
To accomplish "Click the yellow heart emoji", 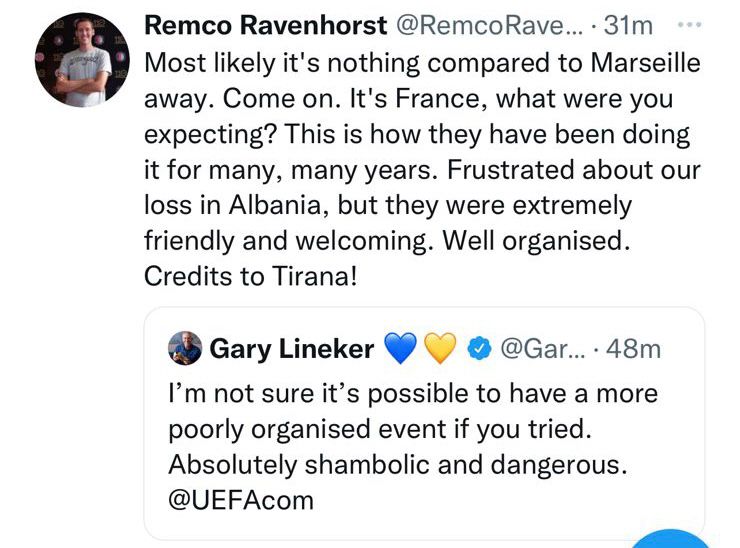I will click(x=440, y=348).
